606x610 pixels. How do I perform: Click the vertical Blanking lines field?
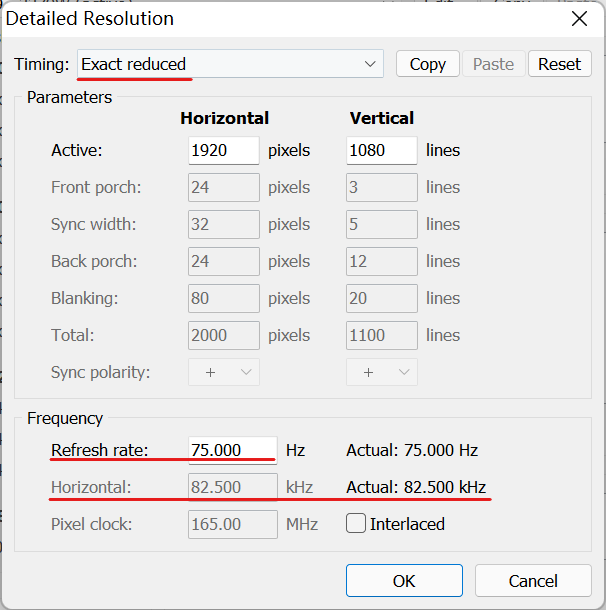click(382, 299)
